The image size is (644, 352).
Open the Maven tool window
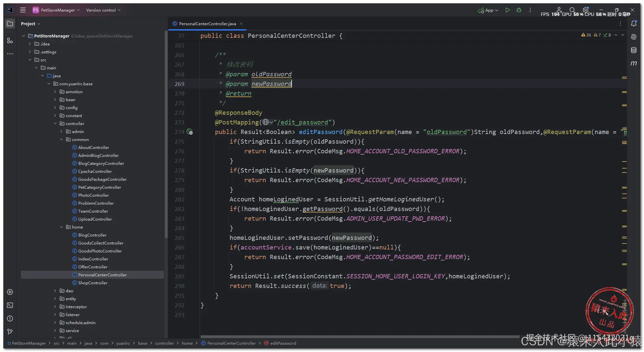point(633,63)
